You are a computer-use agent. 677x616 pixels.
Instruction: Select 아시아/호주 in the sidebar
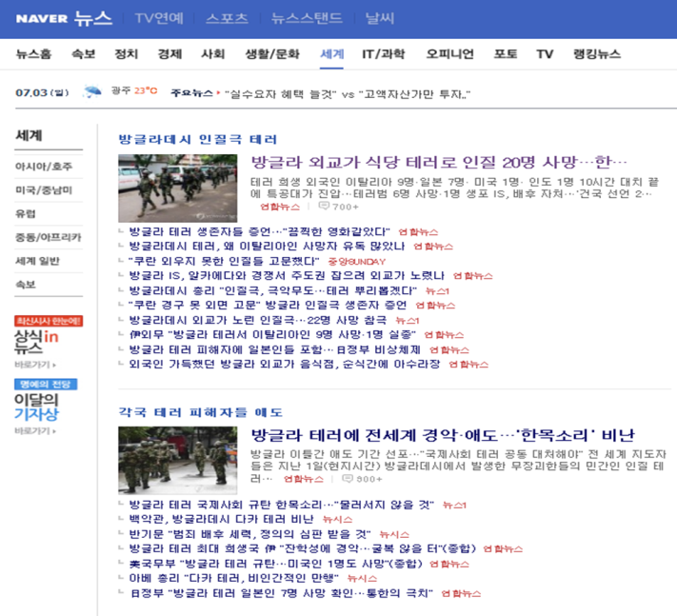coord(44,167)
